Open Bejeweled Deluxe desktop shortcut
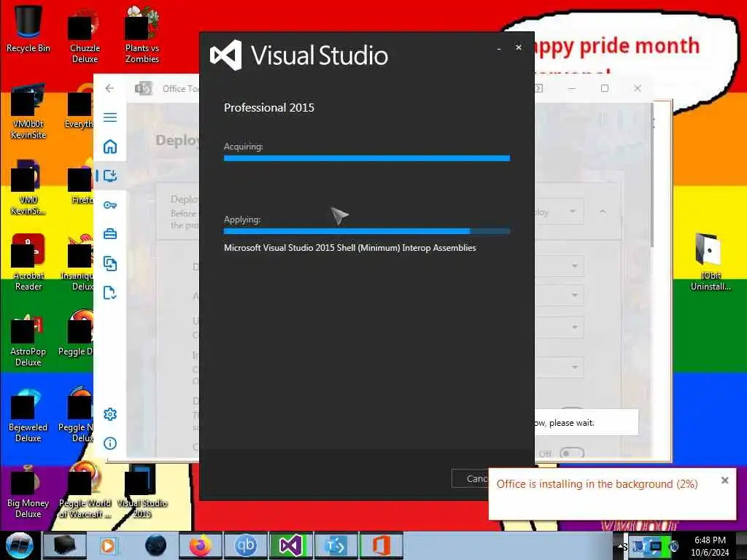747x560 pixels. coord(28,414)
